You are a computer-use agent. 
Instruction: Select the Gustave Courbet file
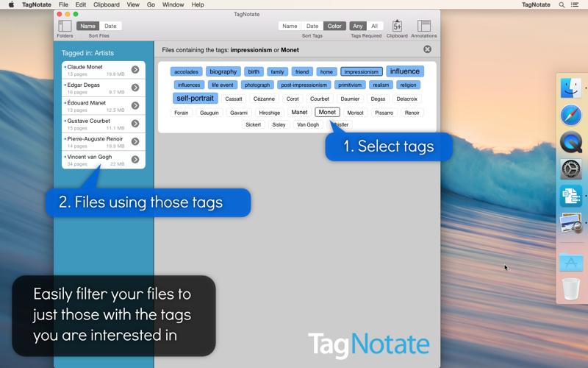104,124
